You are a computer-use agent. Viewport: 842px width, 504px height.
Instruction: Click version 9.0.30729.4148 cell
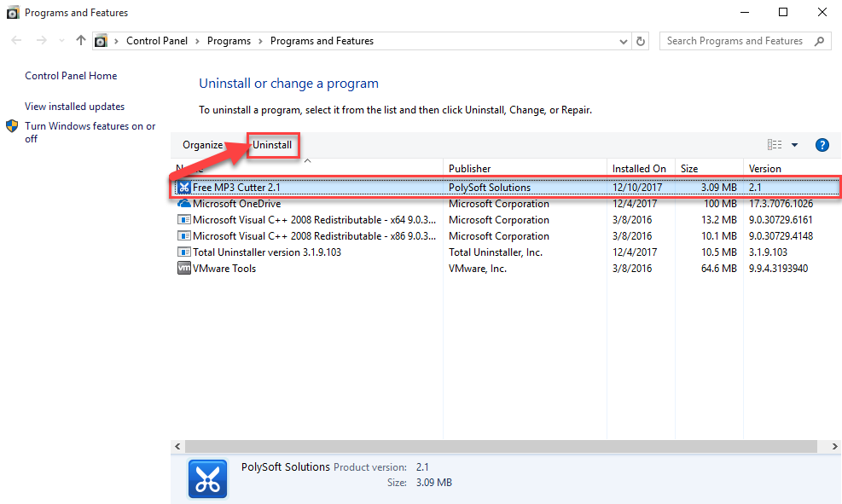pos(781,235)
